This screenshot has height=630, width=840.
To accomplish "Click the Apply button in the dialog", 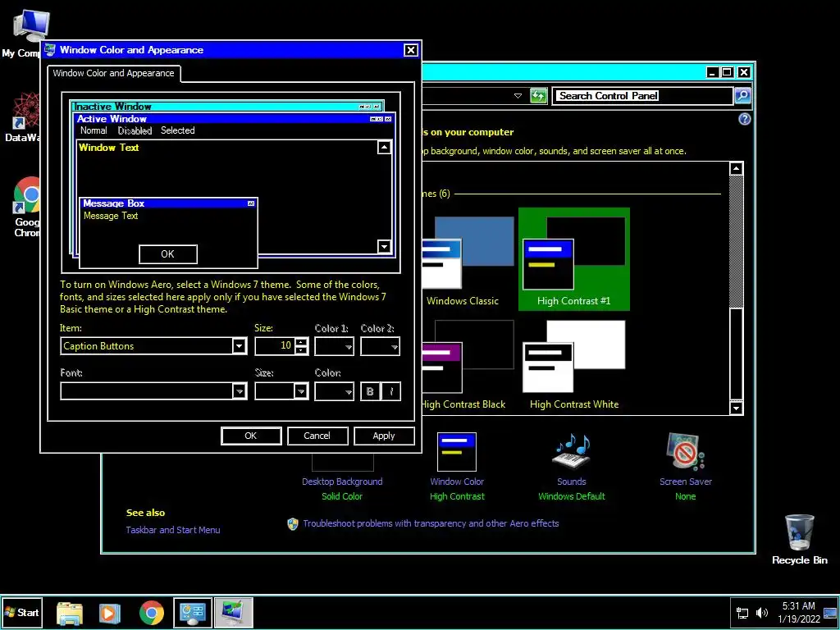I will click(384, 436).
